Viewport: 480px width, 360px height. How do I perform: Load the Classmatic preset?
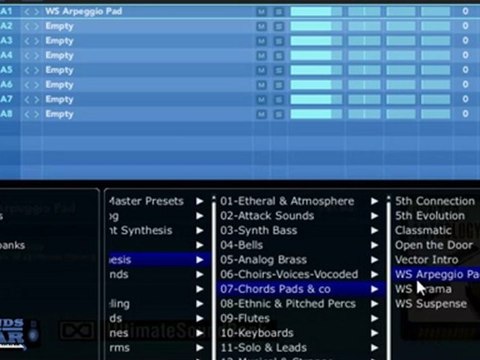pos(423,230)
